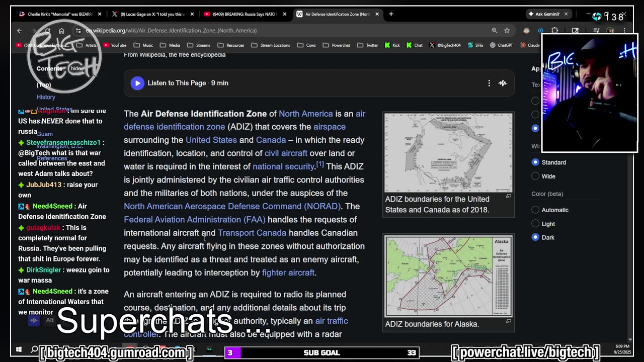The width and height of the screenshot is (644, 362).
Task: Choose the Automatic color option
Action: (x=535, y=210)
